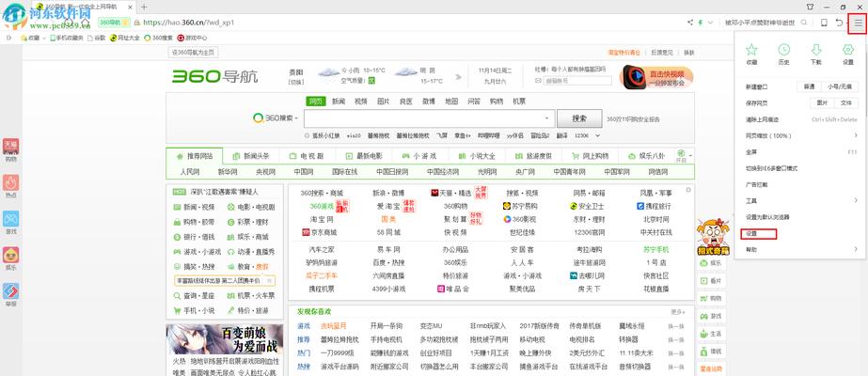The height and width of the screenshot is (376, 868).
Task: Click the anime game banner thumbnail
Action: click(224, 339)
